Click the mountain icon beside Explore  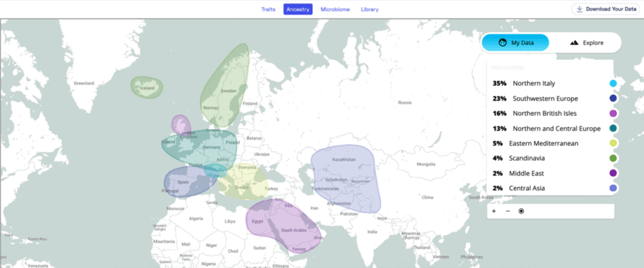(x=574, y=43)
